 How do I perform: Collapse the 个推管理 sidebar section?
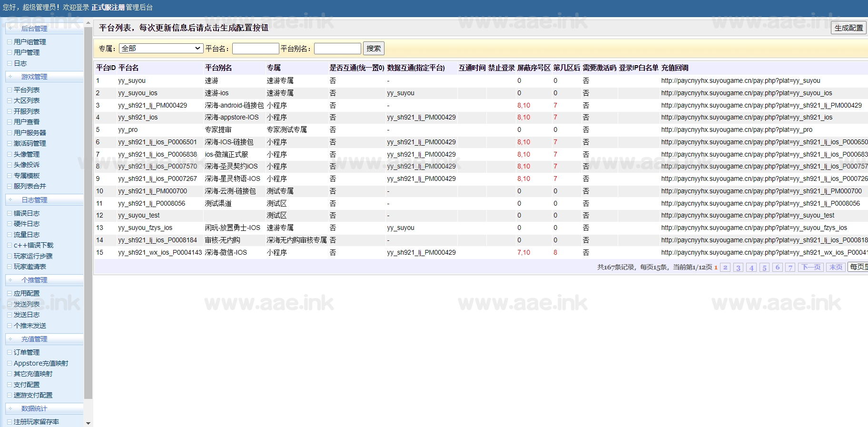click(44, 280)
